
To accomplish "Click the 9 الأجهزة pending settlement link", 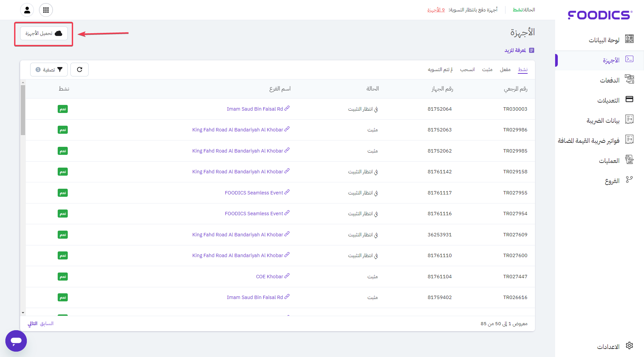I will (436, 10).
